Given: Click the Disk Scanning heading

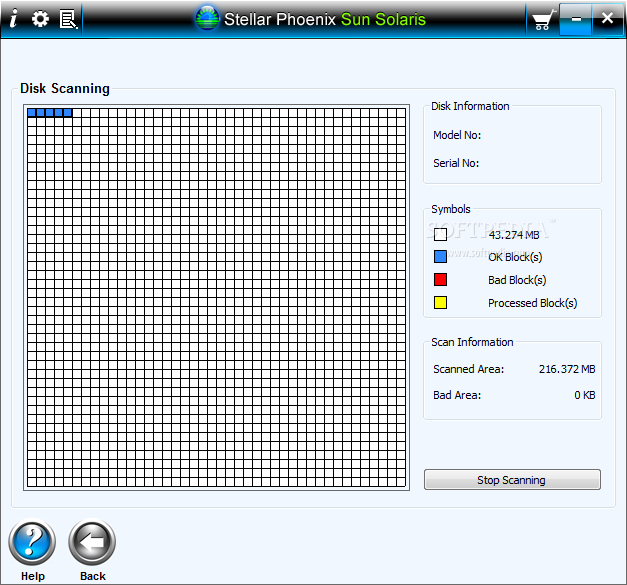Looking at the screenshot, I should pos(65,88).
